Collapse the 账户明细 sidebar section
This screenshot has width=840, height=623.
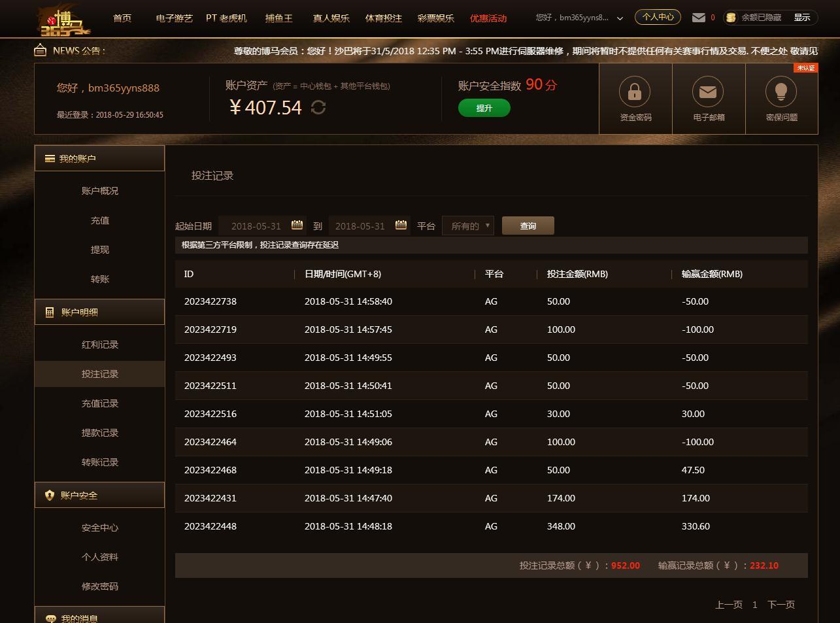tap(99, 312)
